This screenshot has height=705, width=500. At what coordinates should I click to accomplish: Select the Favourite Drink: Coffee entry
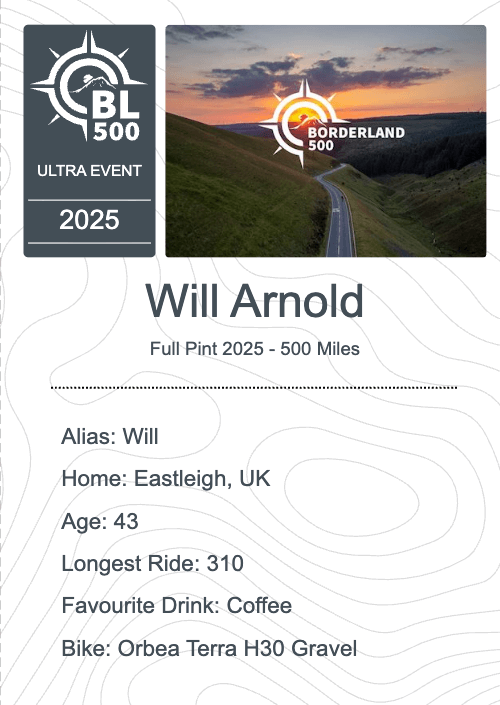(177, 605)
